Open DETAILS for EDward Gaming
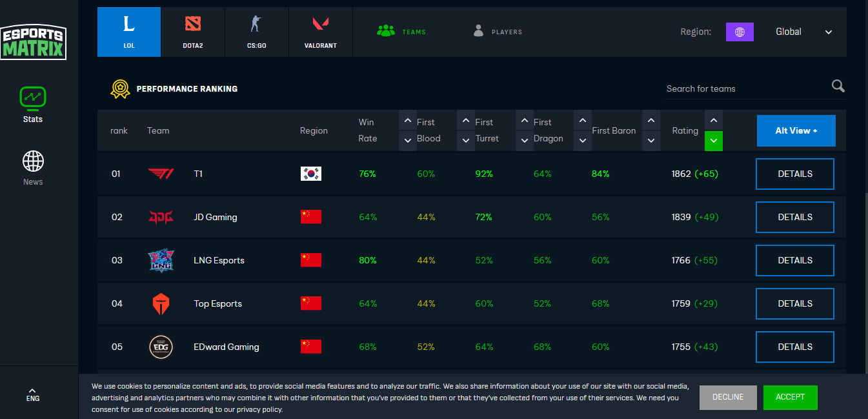The width and height of the screenshot is (868, 419). (795, 347)
